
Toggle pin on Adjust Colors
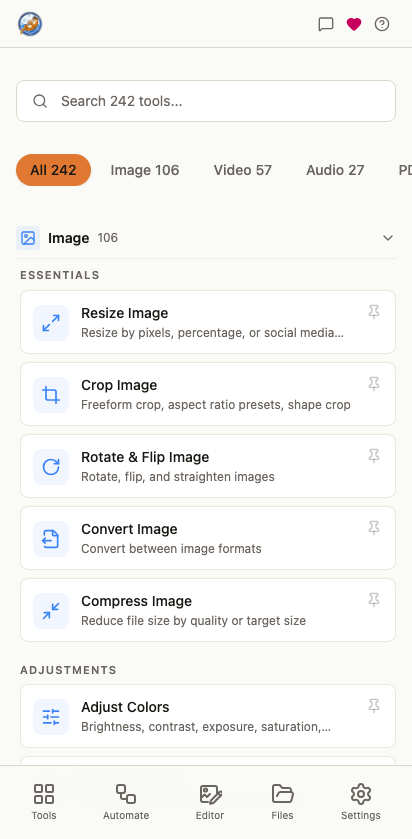374,706
